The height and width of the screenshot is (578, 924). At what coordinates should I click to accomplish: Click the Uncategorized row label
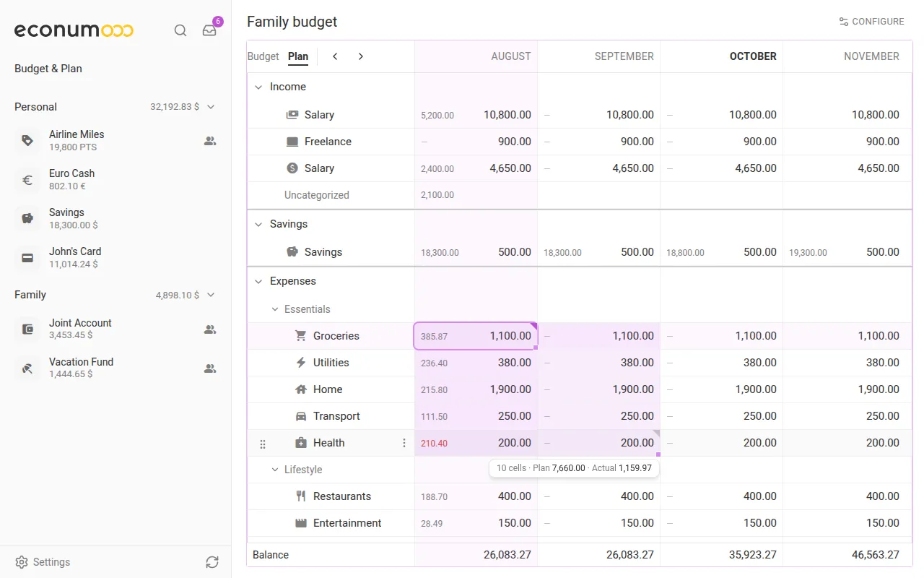coord(317,195)
